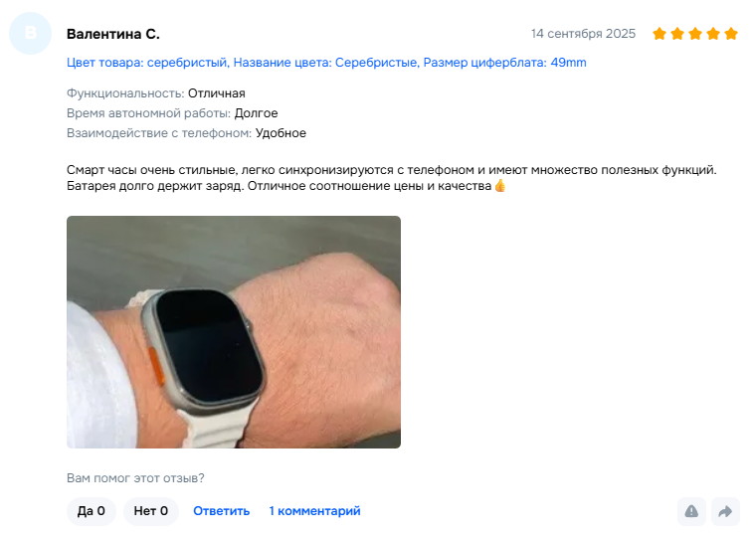
Task: Click the 'Ответить' reply link
Action: 221,511
